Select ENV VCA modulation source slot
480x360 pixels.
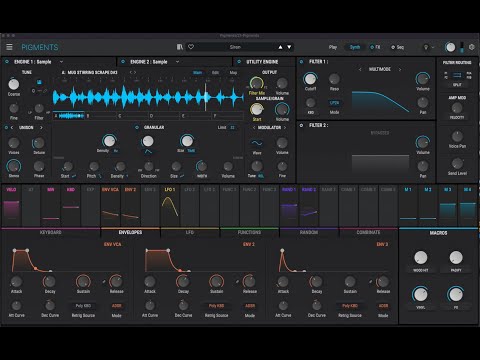pos(110,206)
